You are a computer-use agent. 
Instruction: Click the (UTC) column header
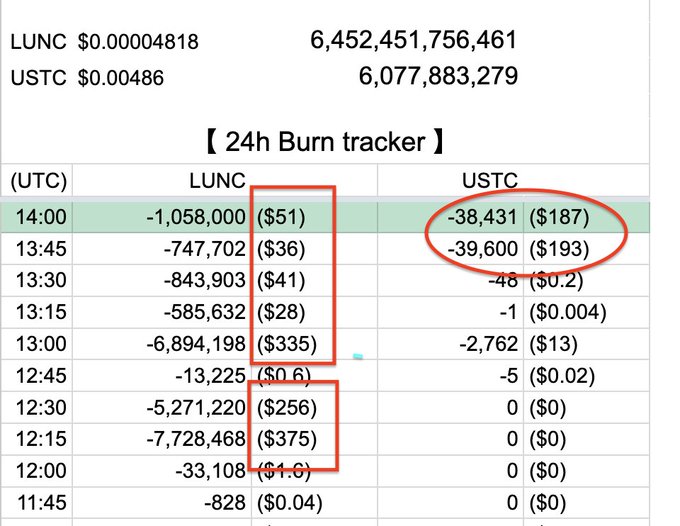coord(39,180)
